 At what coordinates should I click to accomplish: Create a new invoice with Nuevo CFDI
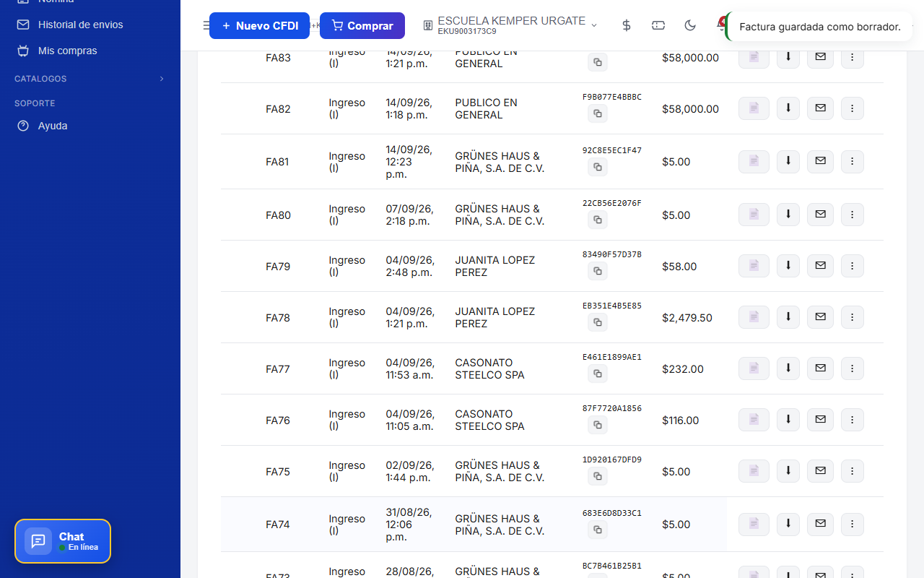[259, 25]
